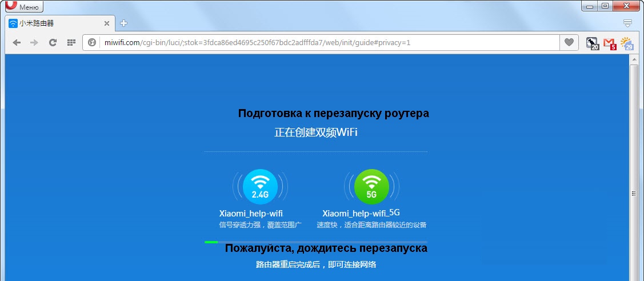This screenshot has height=281, width=644.
Task: Click scrollbar up arrow
Action: [x=634, y=59]
